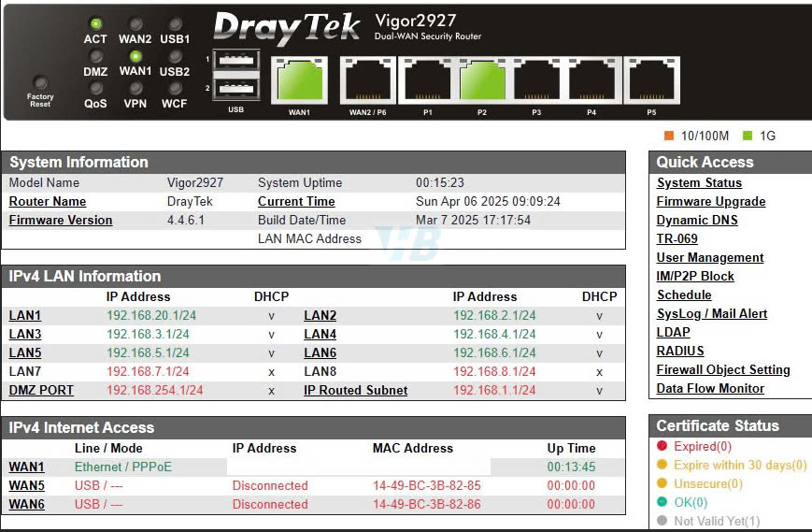Open the Firmware Version link
The height and width of the screenshot is (532, 812).
61,220
